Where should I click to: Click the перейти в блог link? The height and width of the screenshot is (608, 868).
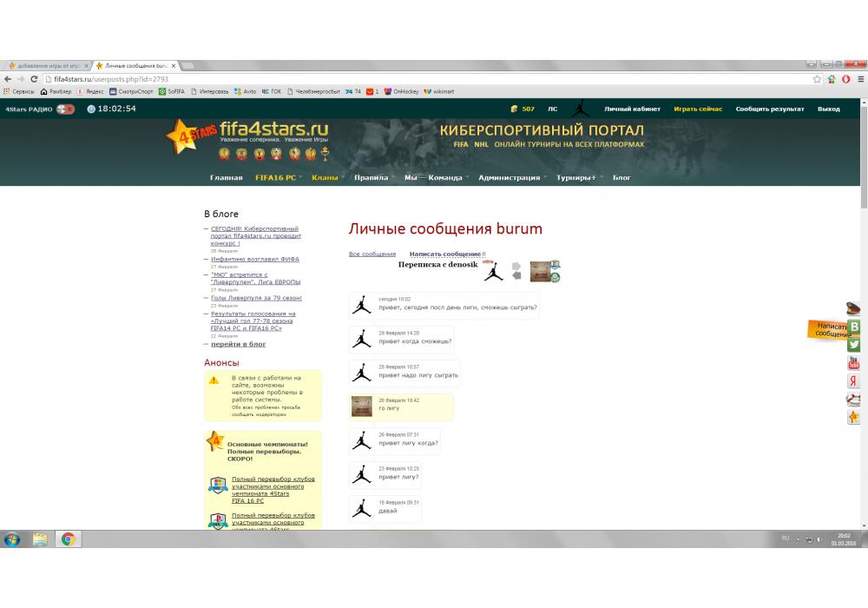pyautogui.click(x=238, y=345)
